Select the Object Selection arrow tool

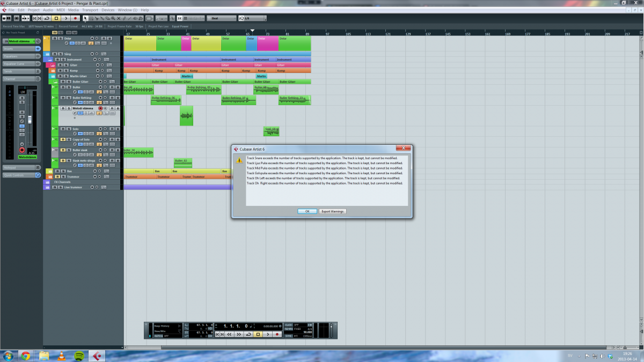coord(85,18)
